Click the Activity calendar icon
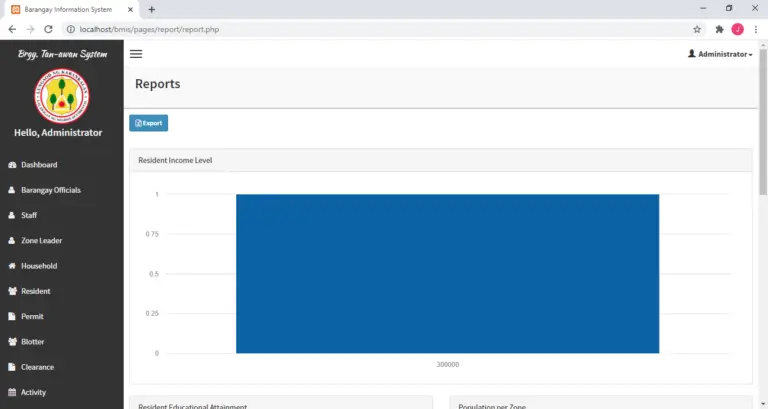This screenshot has width=768, height=409. 12,392
